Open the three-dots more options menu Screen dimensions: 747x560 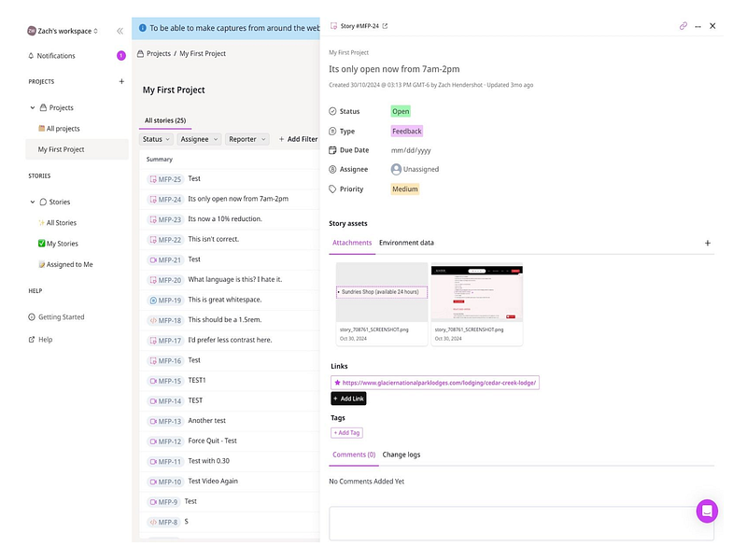coord(698,27)
